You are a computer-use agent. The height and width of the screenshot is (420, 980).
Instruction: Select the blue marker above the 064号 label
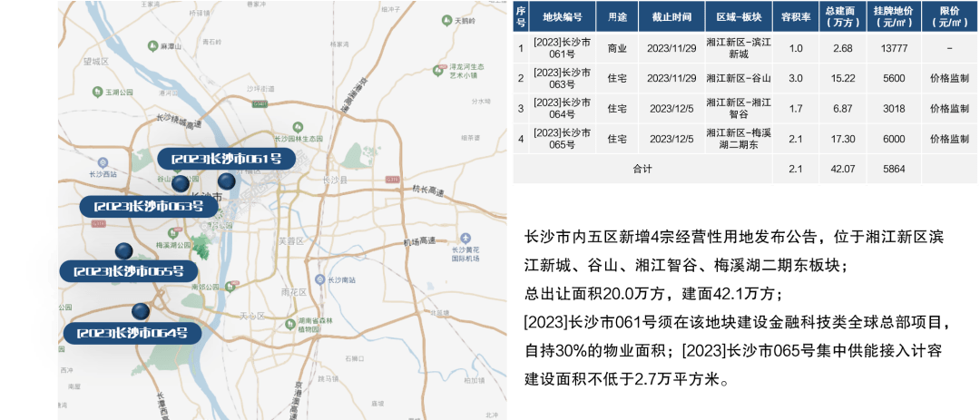pos(140,311)
